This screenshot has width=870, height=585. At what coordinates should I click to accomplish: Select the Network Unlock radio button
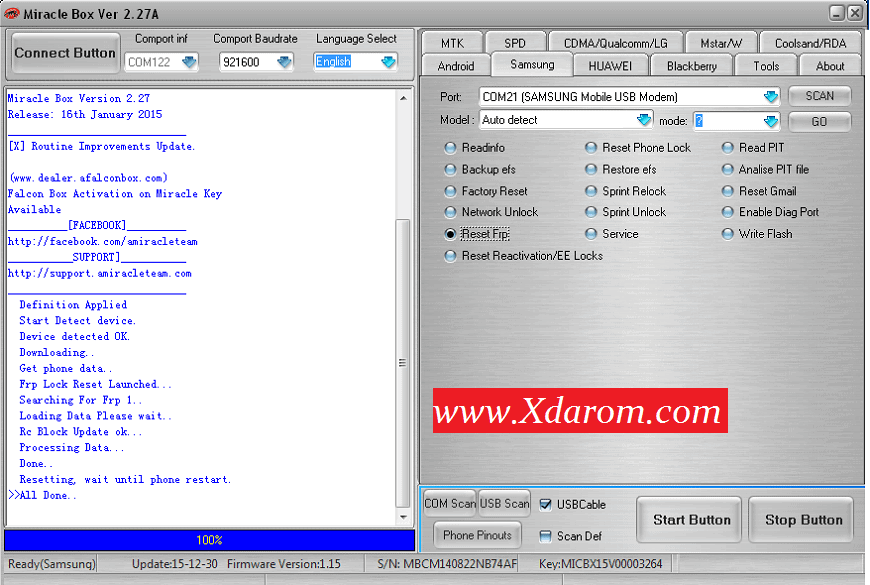451,212
